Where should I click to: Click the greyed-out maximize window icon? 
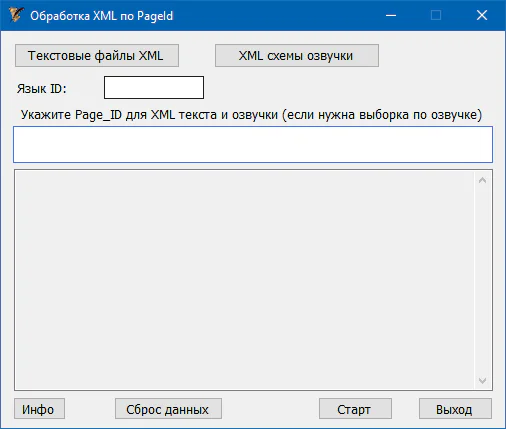click(x=436, y=15)
